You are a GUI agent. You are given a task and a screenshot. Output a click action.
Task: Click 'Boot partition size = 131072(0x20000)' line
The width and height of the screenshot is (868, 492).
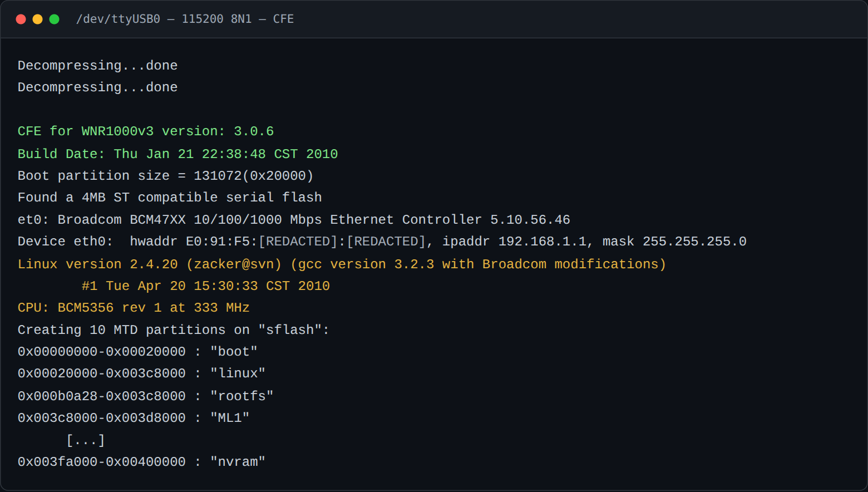click(166, 176)
